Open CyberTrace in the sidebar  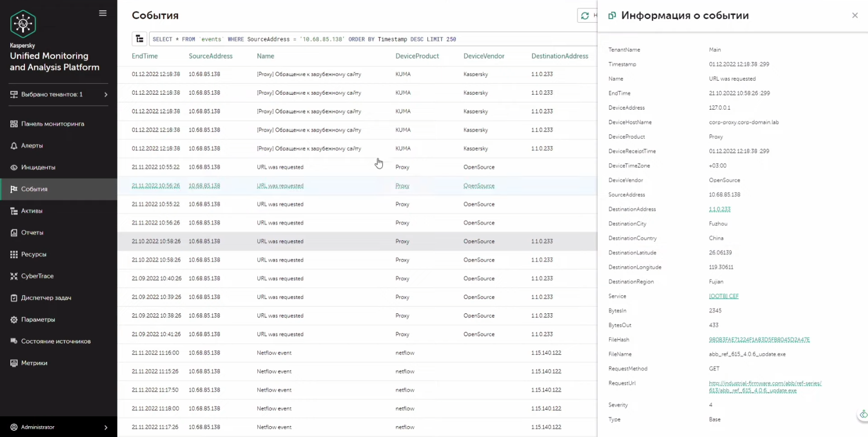click(x=37, y=276)
